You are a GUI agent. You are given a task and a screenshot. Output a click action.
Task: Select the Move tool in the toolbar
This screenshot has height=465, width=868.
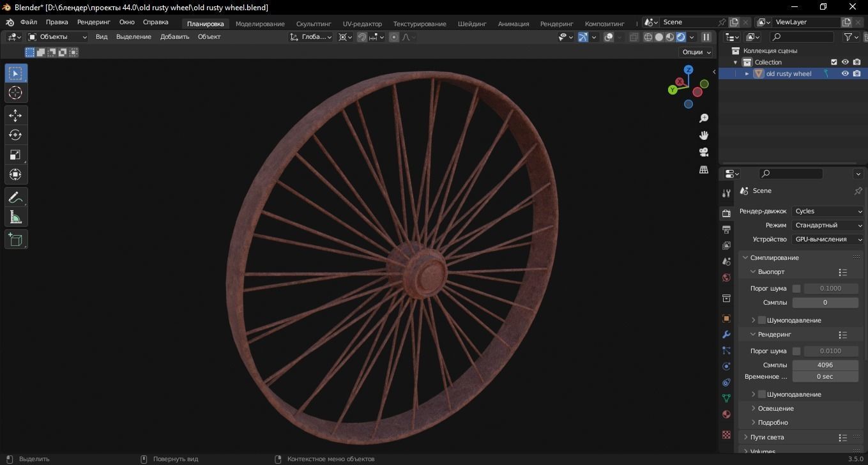click(15, 115)
